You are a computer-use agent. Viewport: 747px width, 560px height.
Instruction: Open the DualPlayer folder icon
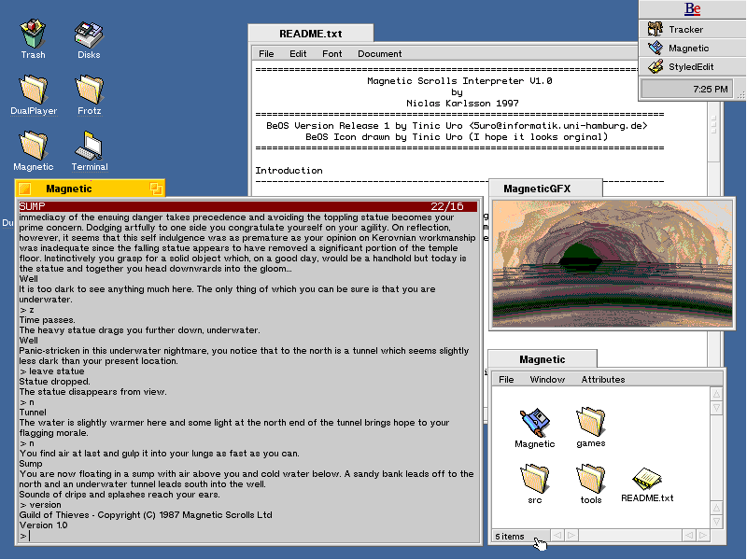click(34, 90)
